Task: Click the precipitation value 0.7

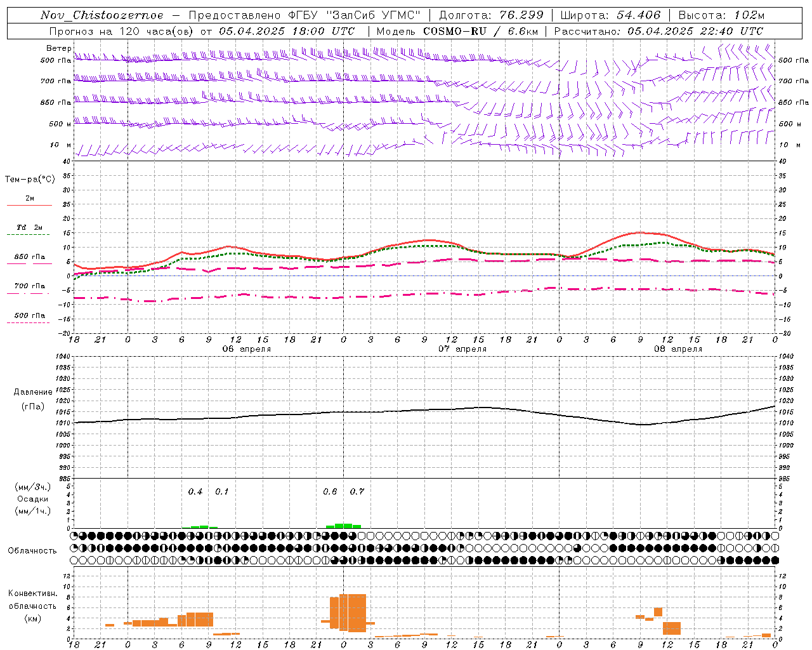Action: click(357, 492)
